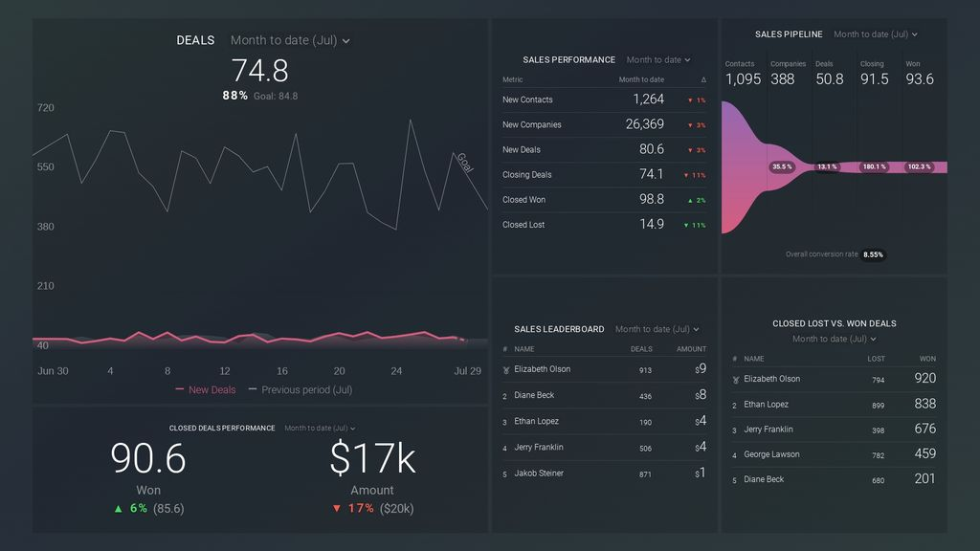
Task: Select New Deals value 80.6
Action: pyautogui.click(x=651, y=149)
